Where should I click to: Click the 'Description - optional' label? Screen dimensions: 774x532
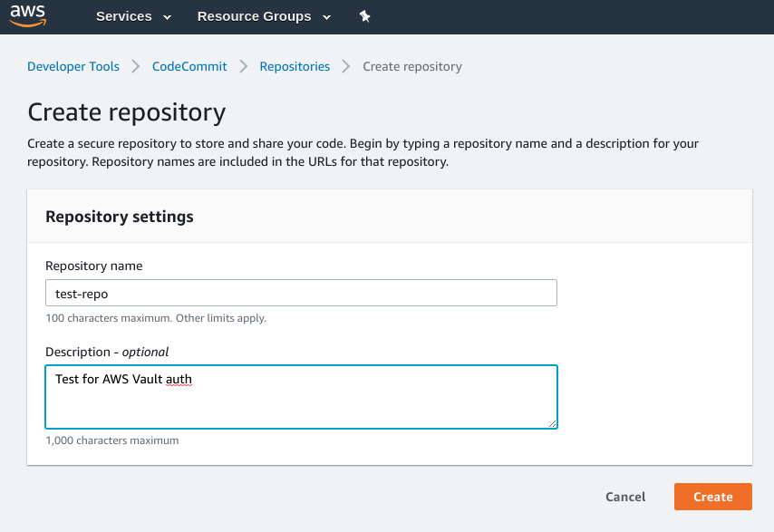pyautogui.click(x=107, y=352)
